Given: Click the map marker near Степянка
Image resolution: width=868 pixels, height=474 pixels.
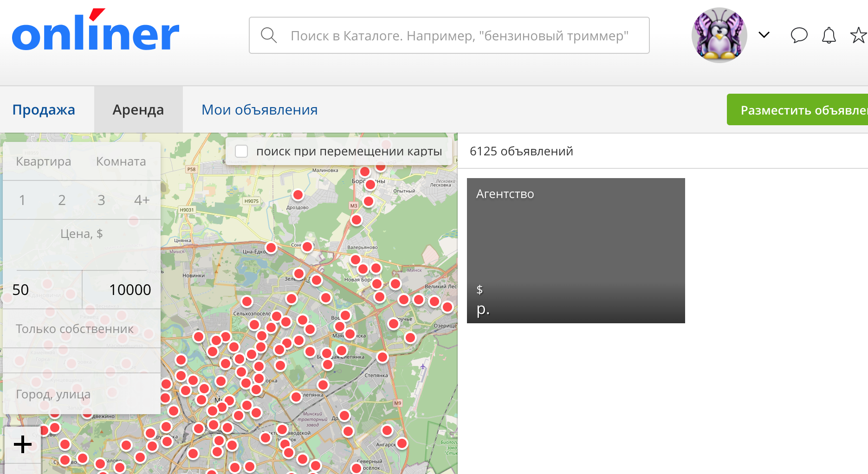Looking at the screenshot, I should coord(382,357).
